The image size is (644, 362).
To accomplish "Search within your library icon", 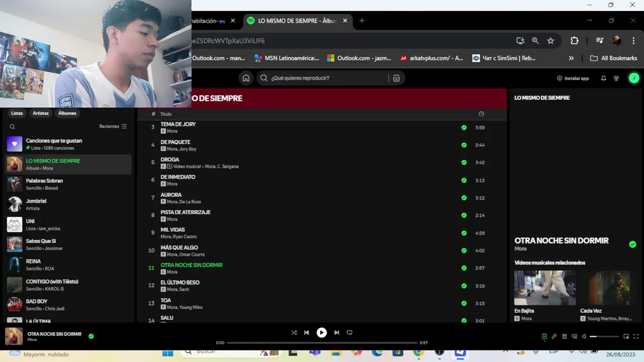I will [13, 127].
